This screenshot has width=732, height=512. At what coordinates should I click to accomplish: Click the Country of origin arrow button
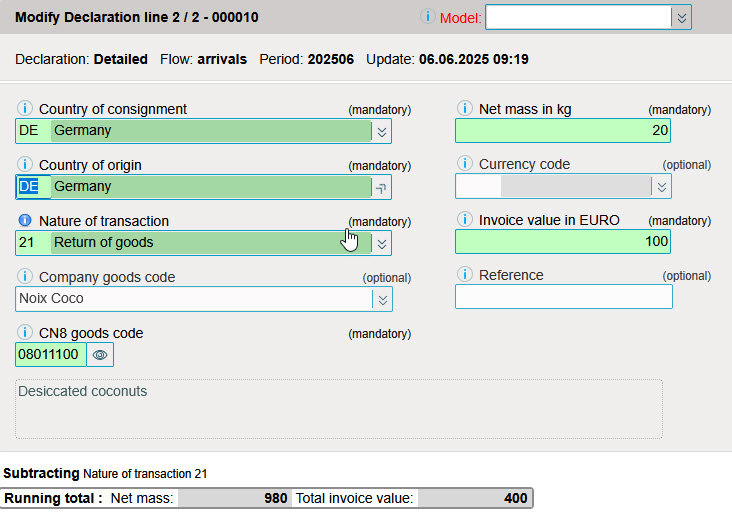tap(381, 187)
